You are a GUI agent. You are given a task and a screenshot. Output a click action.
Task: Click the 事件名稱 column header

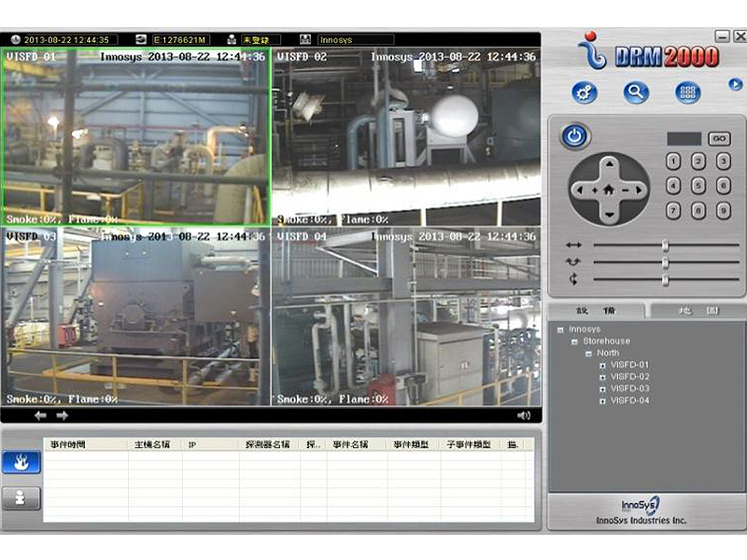358,445
